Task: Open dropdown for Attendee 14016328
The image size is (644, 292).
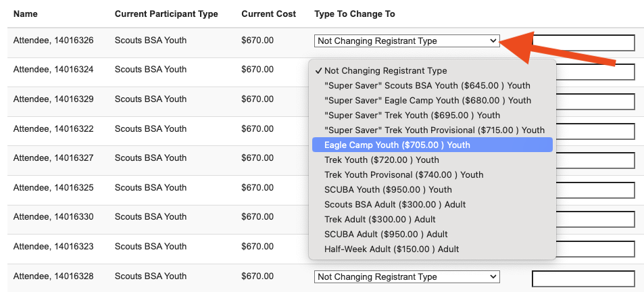Action: [407, 277]
